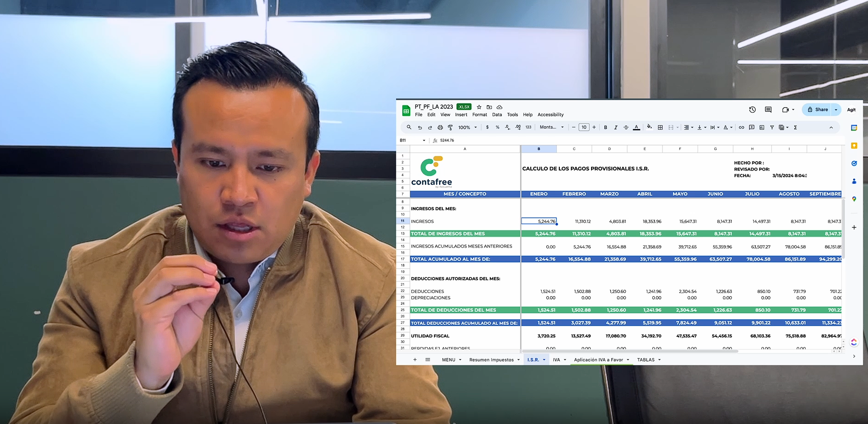868x424 pixels.
Task: Insert a link icon
Action: coord(741,128)
